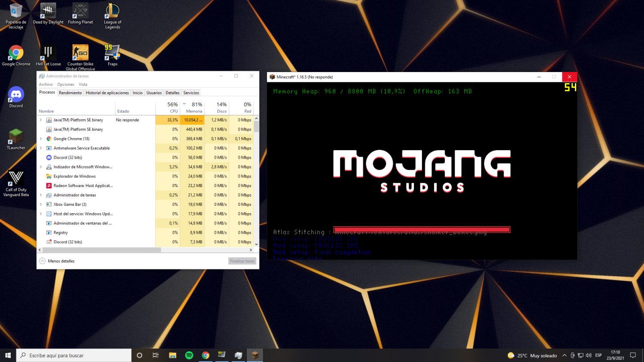Viewport: 644px width, 362px height.
Task: Sort processes by the Estado column
Action: [135, 107]
